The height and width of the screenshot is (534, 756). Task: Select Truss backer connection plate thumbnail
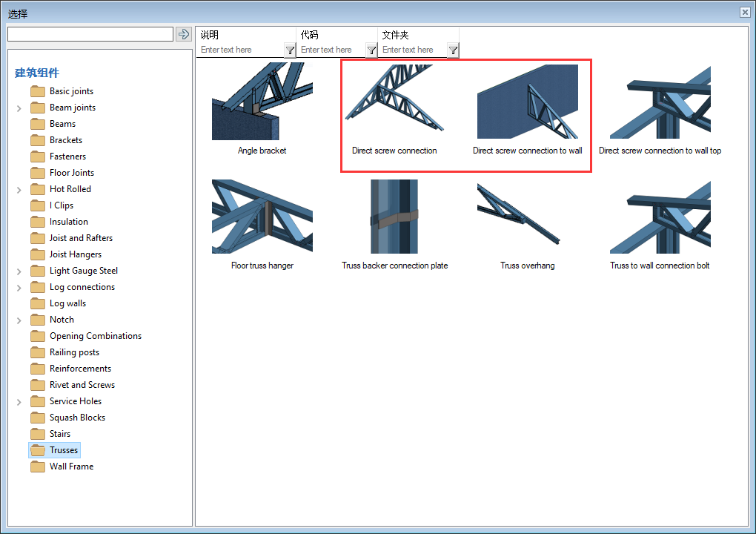[394, 217]
